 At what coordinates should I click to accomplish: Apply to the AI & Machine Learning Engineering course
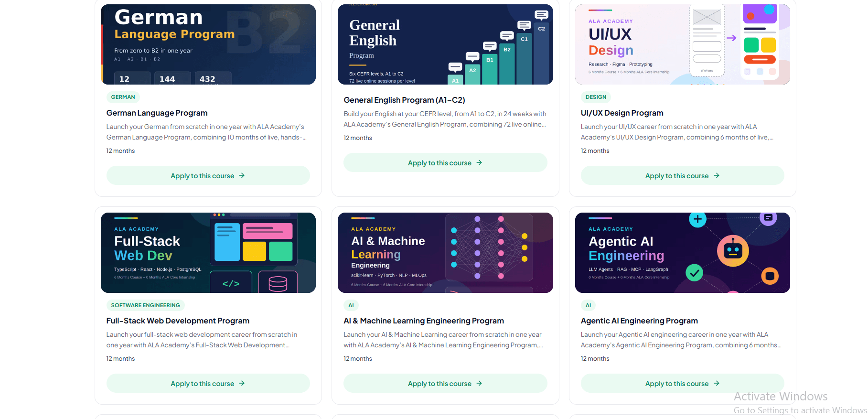[445, 383]
